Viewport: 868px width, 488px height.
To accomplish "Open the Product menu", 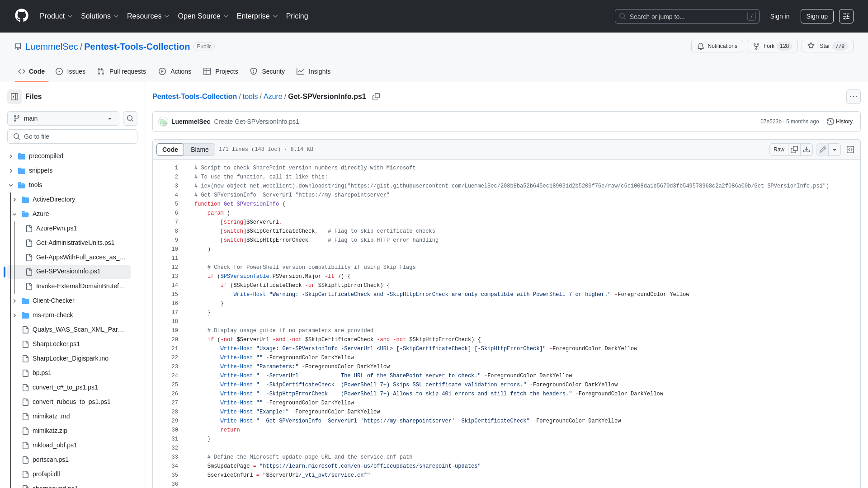I will click(x=56, y=16).
